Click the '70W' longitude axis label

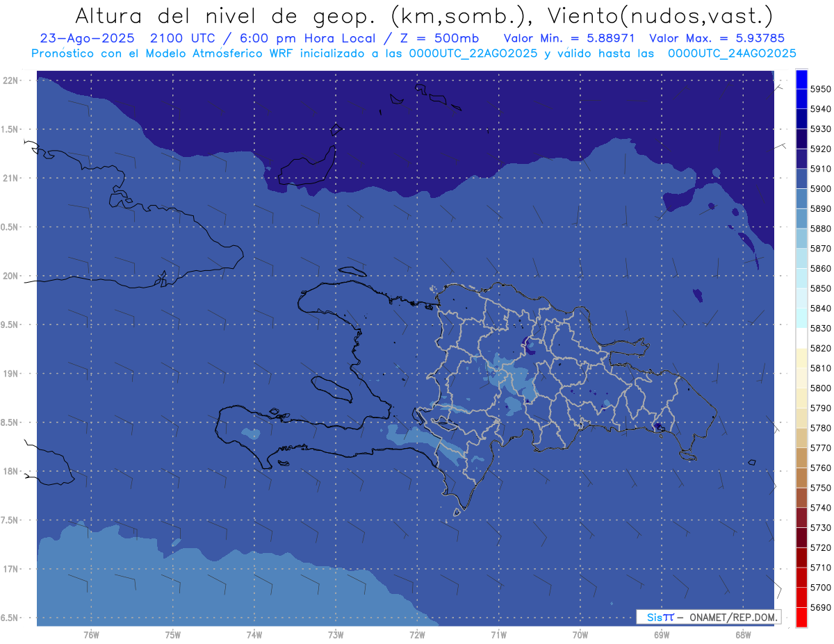tap(580, 635)
